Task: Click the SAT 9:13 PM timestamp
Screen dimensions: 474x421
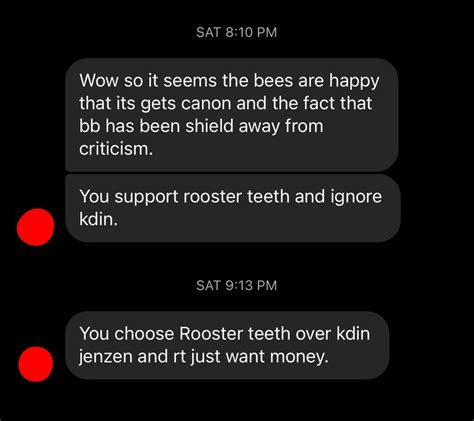Action: click(x=237, y=285)
